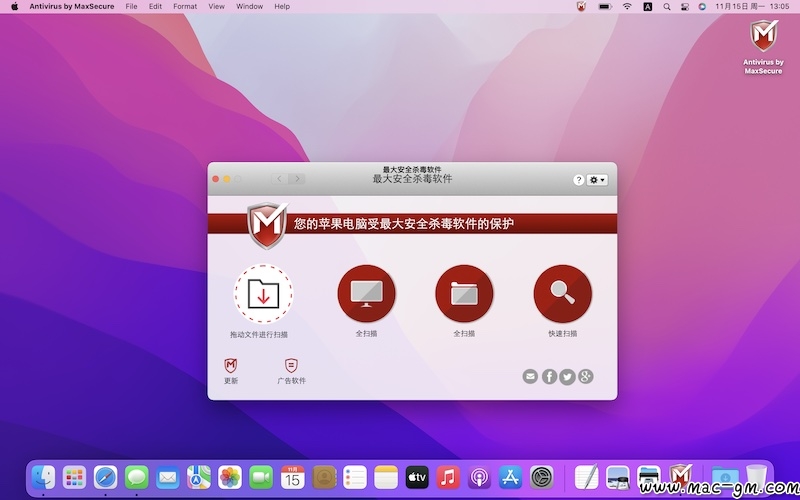800x500 pixels.
Task: Open Podcasts from the Dock
Action: (479, 478)
